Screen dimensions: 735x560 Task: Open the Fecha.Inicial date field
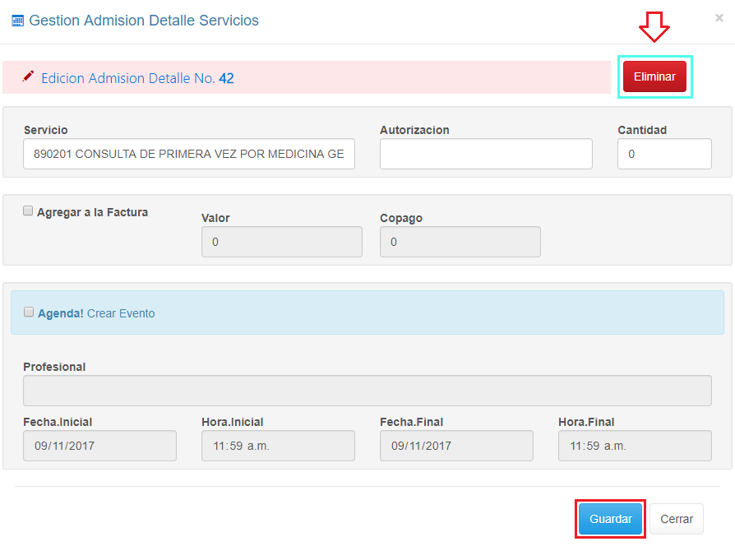pos(99,446)
